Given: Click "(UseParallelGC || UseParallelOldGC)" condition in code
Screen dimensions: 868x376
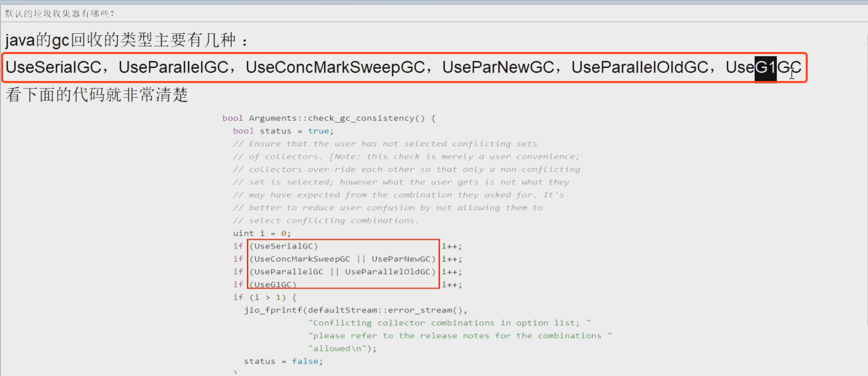Looking at the screenshot, I should (343, 272).
